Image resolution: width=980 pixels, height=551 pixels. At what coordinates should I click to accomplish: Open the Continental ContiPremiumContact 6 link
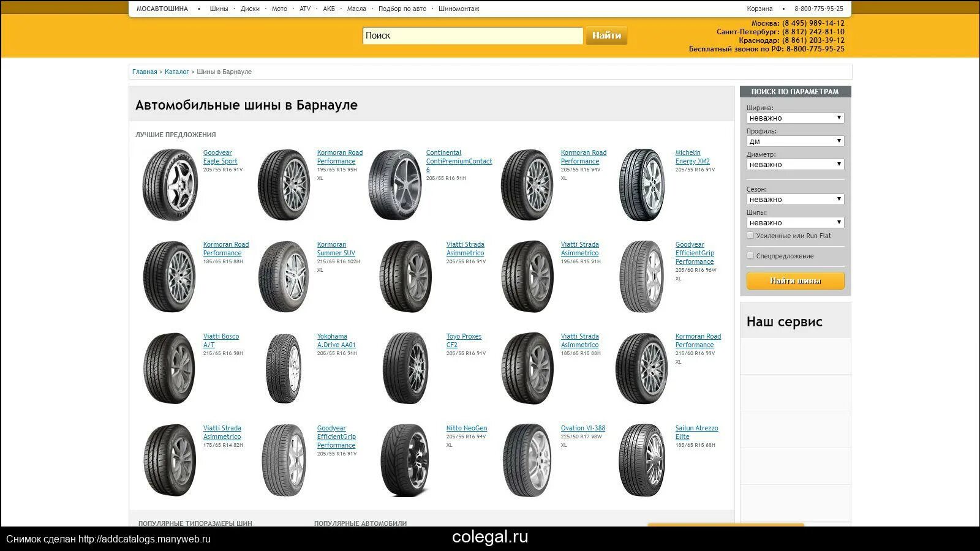point(459,161)
